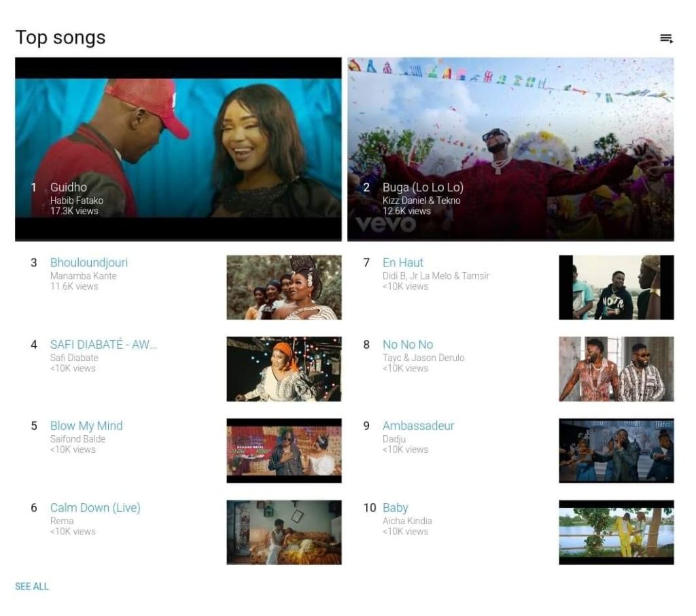Click the Ambassadeur video thumbnail

coord(616,450)
